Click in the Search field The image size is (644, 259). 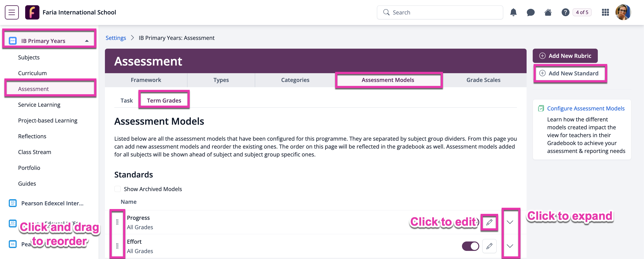click(440, 12)
